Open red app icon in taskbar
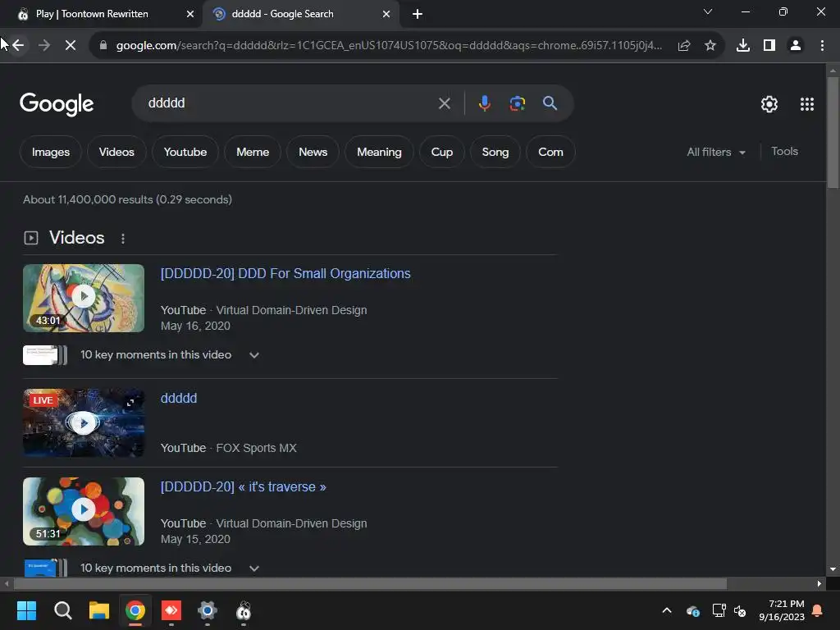This screenshot has height=630, width=840. pyautogui.click(x=171, y=610)
